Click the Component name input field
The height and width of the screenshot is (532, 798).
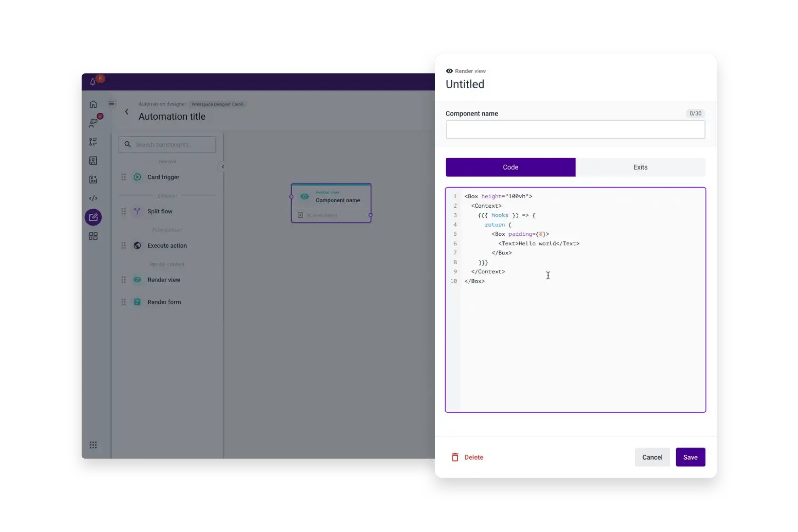point(575,130)
